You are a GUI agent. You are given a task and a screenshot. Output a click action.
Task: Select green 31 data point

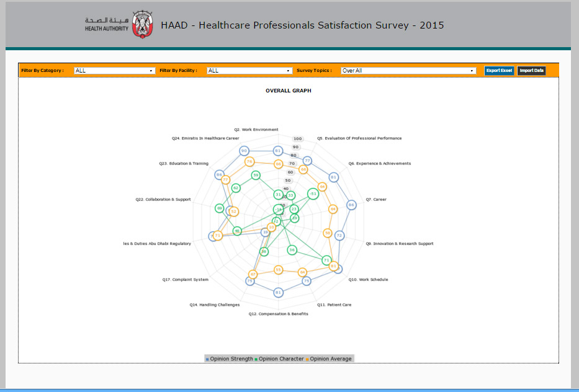point(278,194)
